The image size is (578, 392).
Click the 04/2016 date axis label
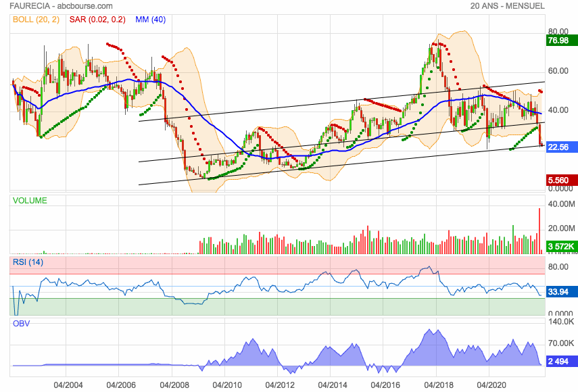pos(385,385)
